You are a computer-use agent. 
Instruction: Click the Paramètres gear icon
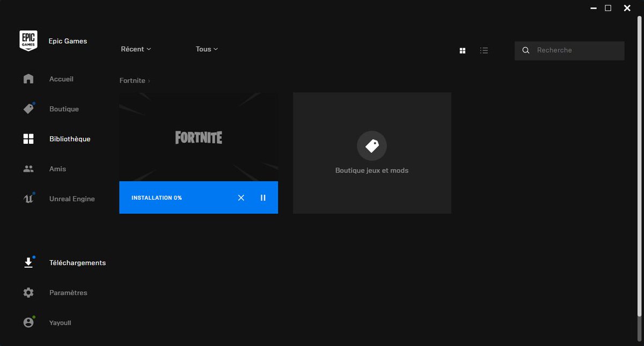(x=28, y=293)
